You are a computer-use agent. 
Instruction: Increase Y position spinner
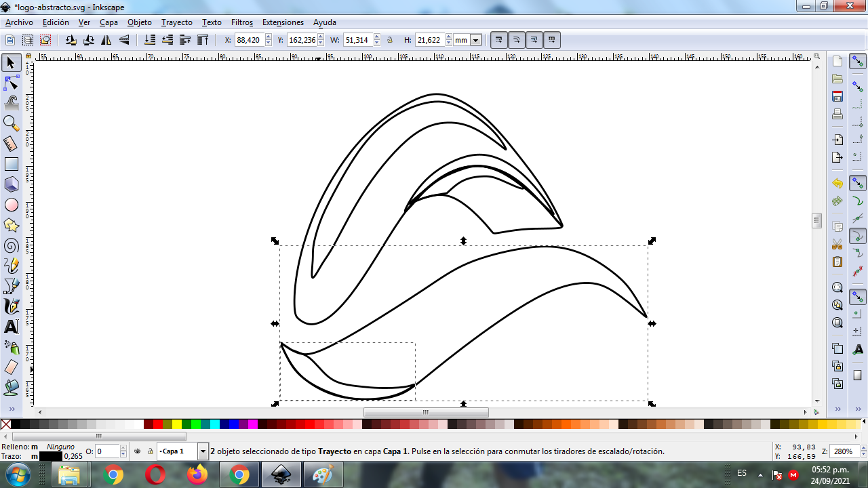point(321,37)
